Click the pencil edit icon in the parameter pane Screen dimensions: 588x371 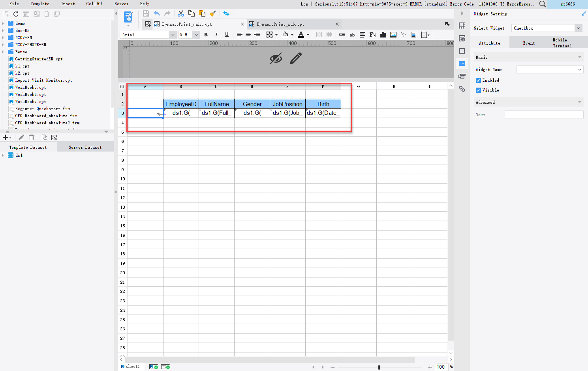[296, 58]
